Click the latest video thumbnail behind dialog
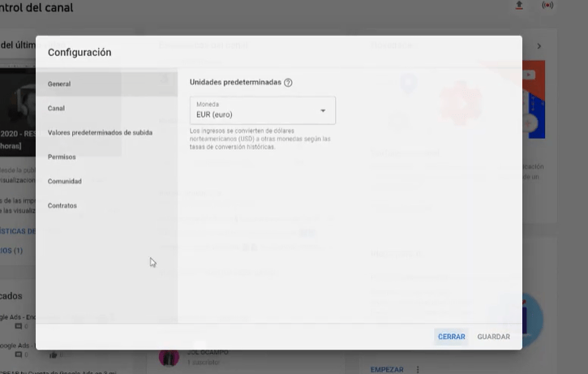This screenshot has height=374, width=588. pyautogui.click(x=18, y=112)
